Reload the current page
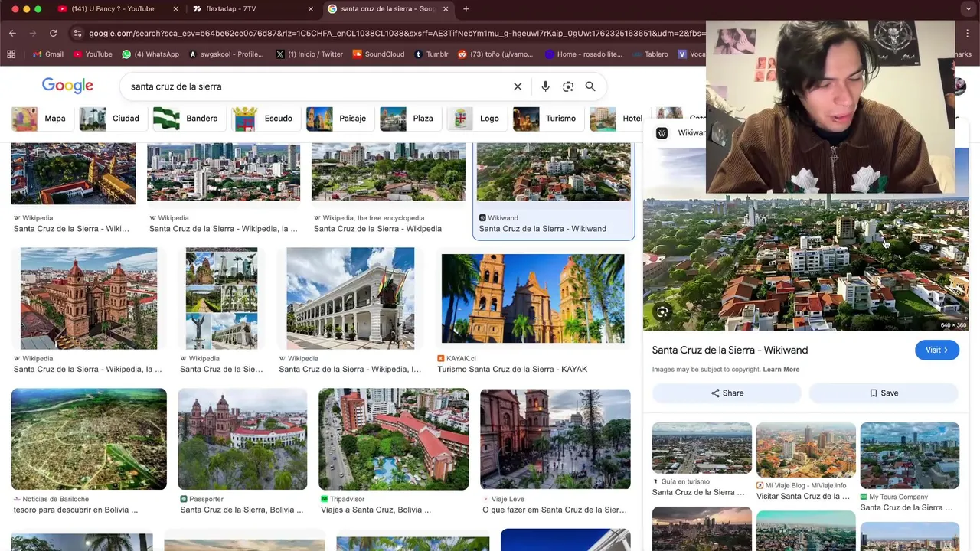980x551 pixels. (53, 33)
